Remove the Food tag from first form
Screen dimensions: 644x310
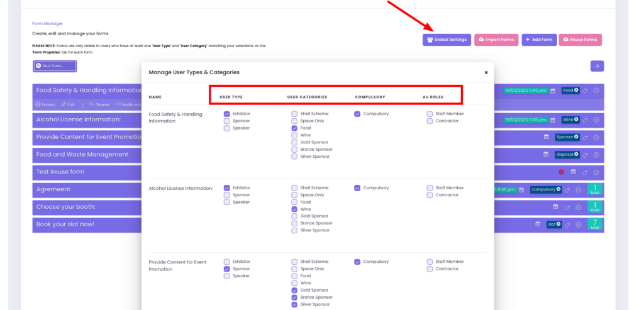(576, 91)
